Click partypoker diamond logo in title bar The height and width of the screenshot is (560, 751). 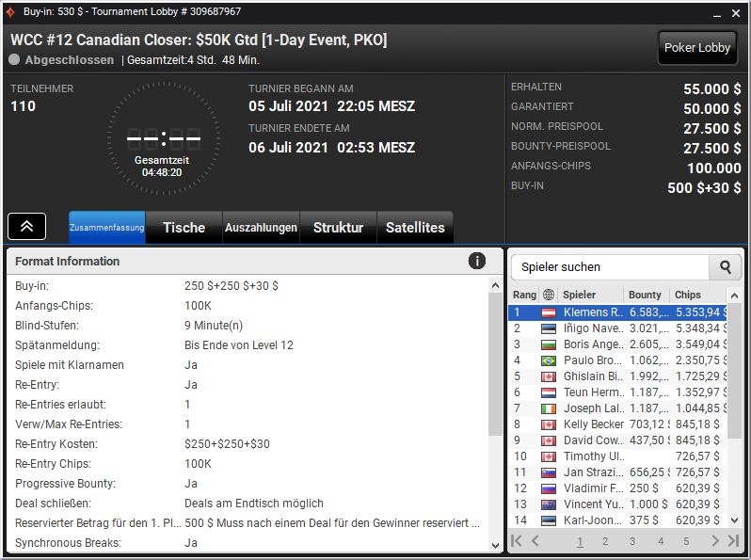(x=10, y=12)
